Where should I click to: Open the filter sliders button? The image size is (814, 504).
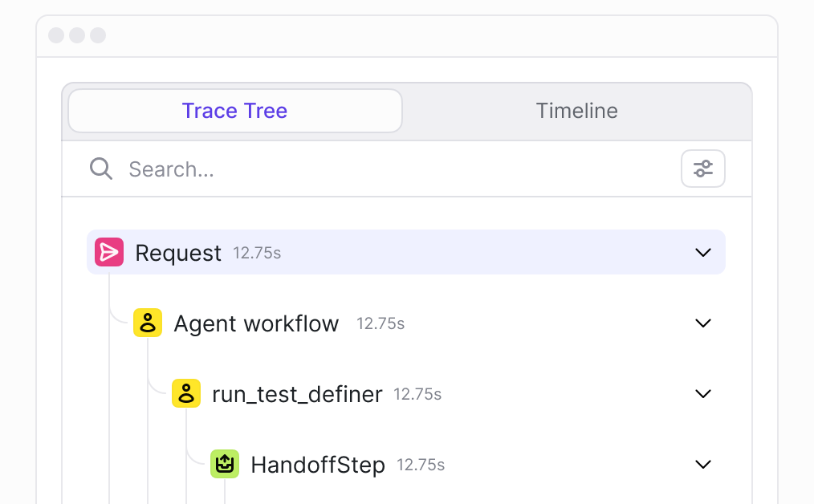(703, 169)
